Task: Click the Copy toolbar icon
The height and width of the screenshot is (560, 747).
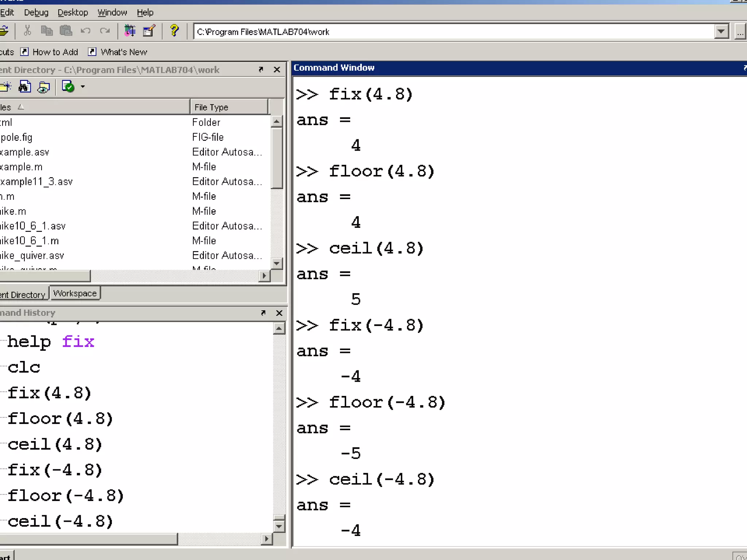Action: click(46, 31)
